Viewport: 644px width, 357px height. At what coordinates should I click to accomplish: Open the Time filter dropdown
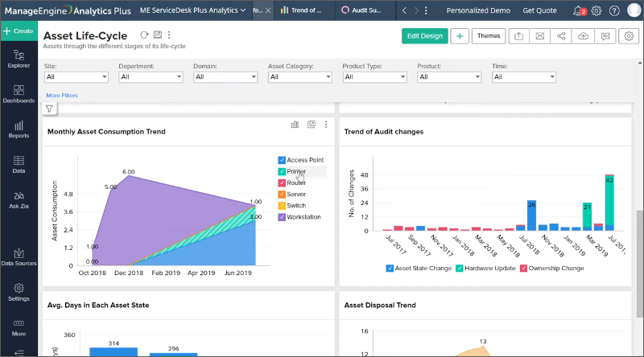[523, 77]
